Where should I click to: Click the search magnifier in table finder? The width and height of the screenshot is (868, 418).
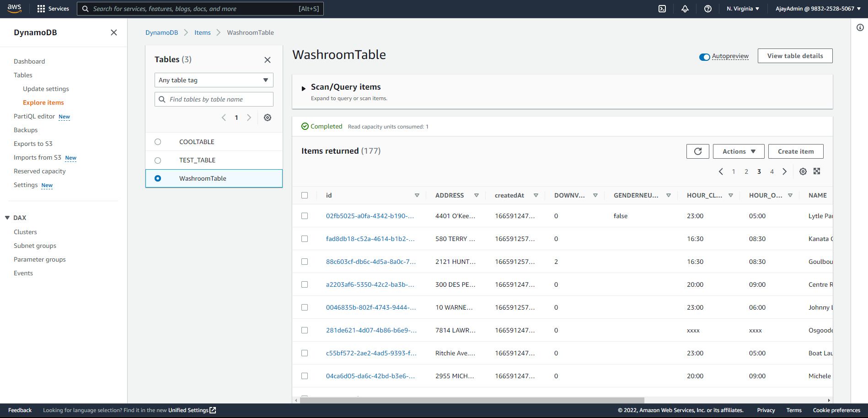(x=162, y=99)
